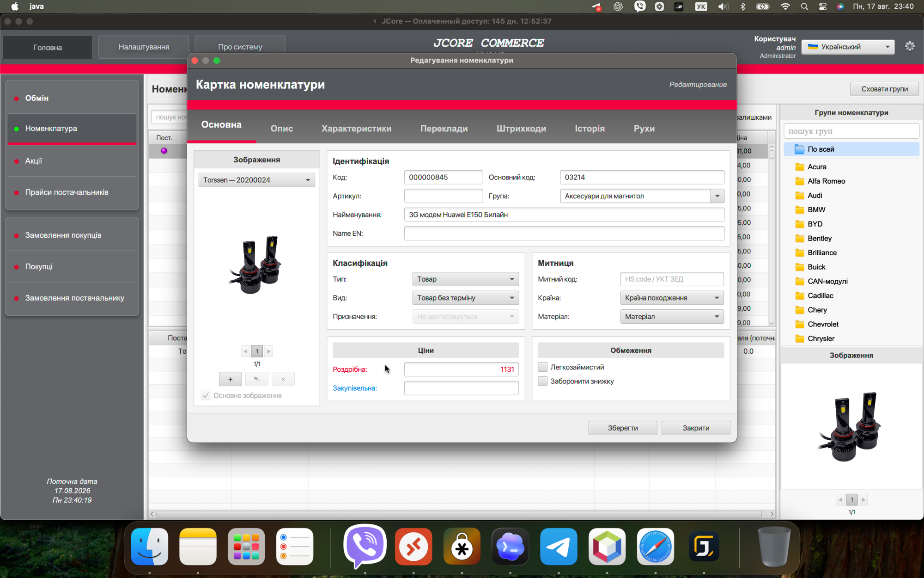Screen dimensions: 924x578
Task: Click the Закрити button
Action: pos(696,428)
